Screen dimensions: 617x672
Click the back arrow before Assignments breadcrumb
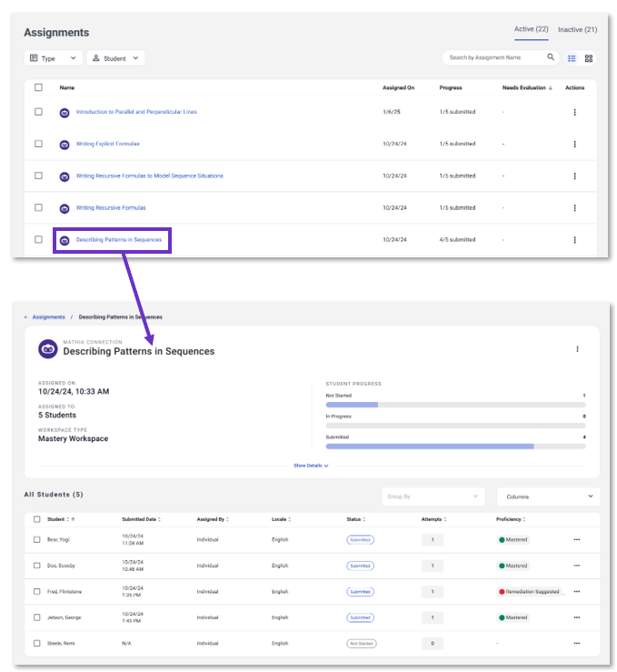pos(26,317)
